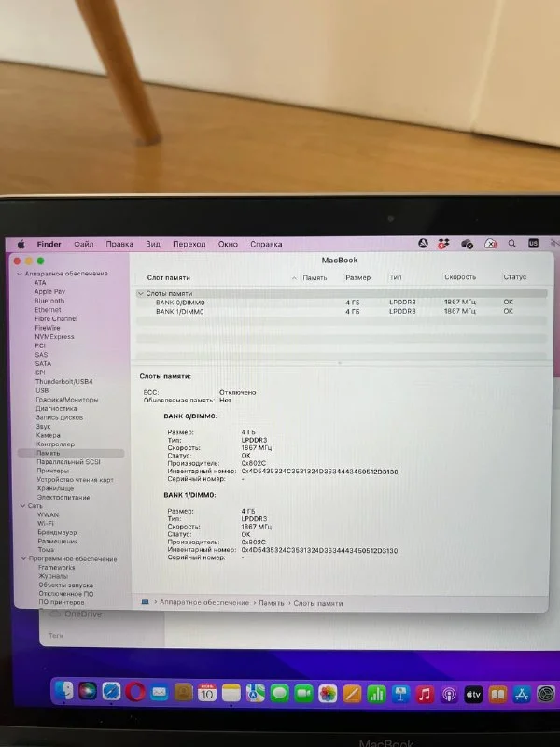Image resolution: width=560 pixels, height=747 pixels.
Task: Open the Apple menu
Action: (21, 244)
